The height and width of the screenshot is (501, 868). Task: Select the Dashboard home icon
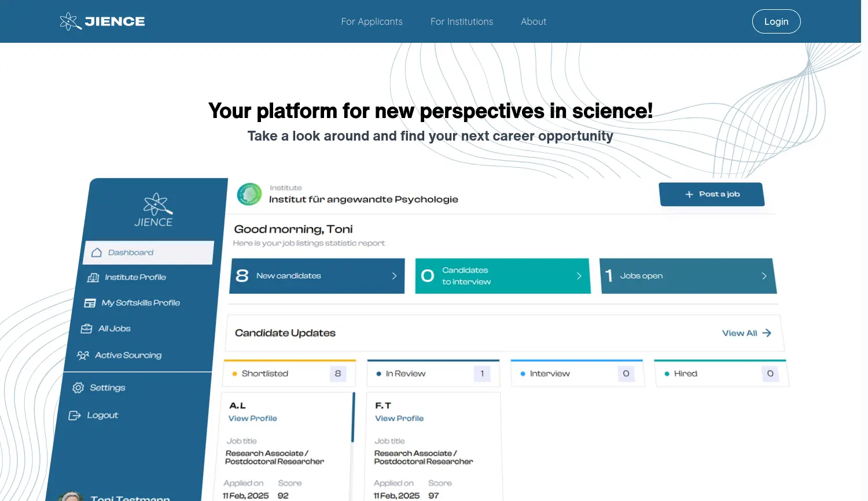tap(97, 253)
